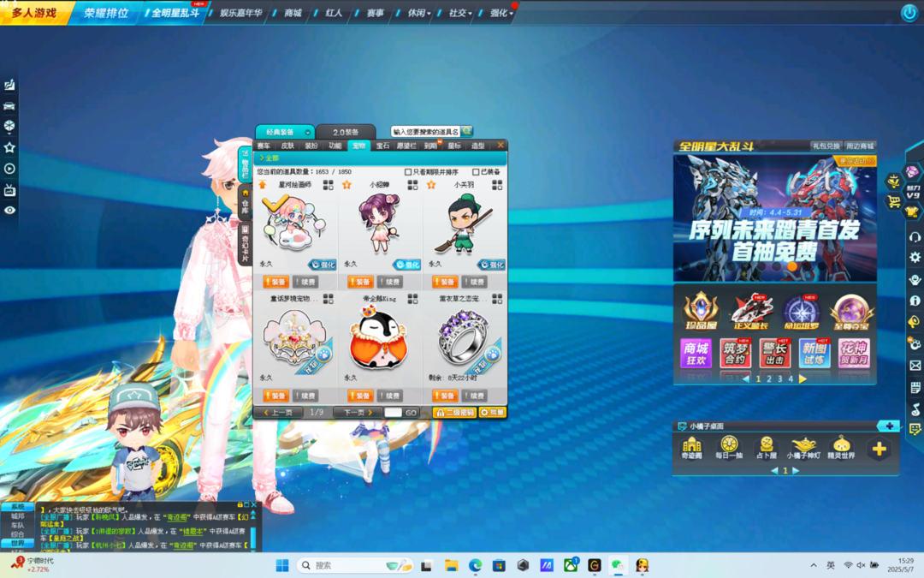Image resolution: width=924 pixels, height=578 pixels.
Task: Open the TV broadcast icon on the left sidebar
Action: pyautogui.click(x=9, y=190)
